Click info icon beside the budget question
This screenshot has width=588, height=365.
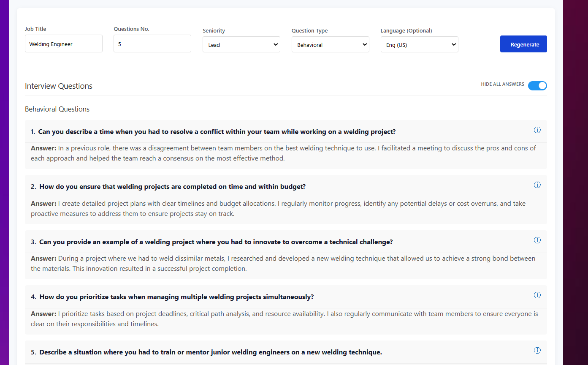click(537, 185)
